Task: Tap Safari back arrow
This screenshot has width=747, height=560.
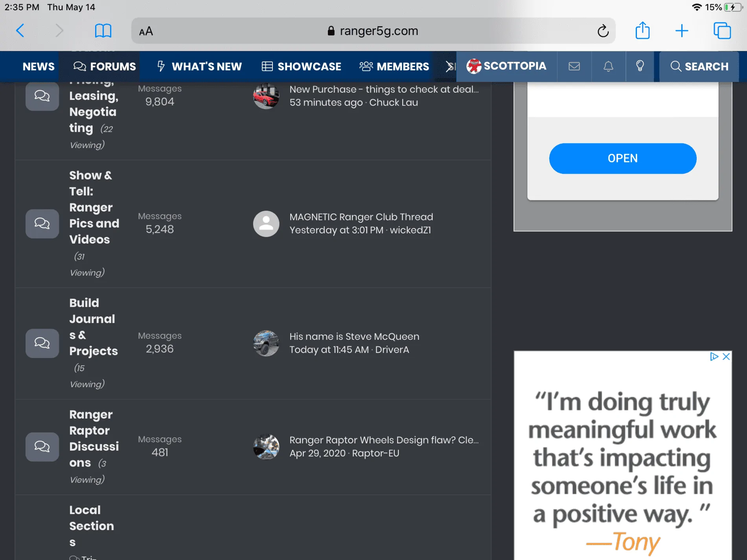Action: pos(20,30)
